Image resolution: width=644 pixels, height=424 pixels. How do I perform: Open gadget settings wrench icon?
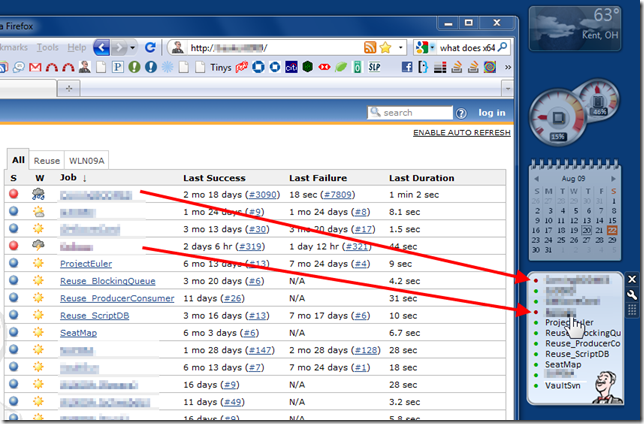(x=632, y=295)
